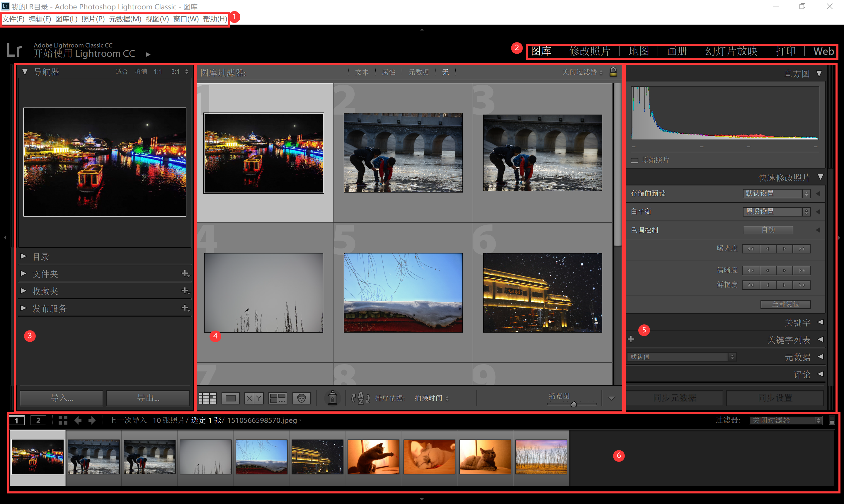This screenshot has width=844, height=504.
Task: Select purple sky trees filmstrip thumbnail
Action: (541, 457)
